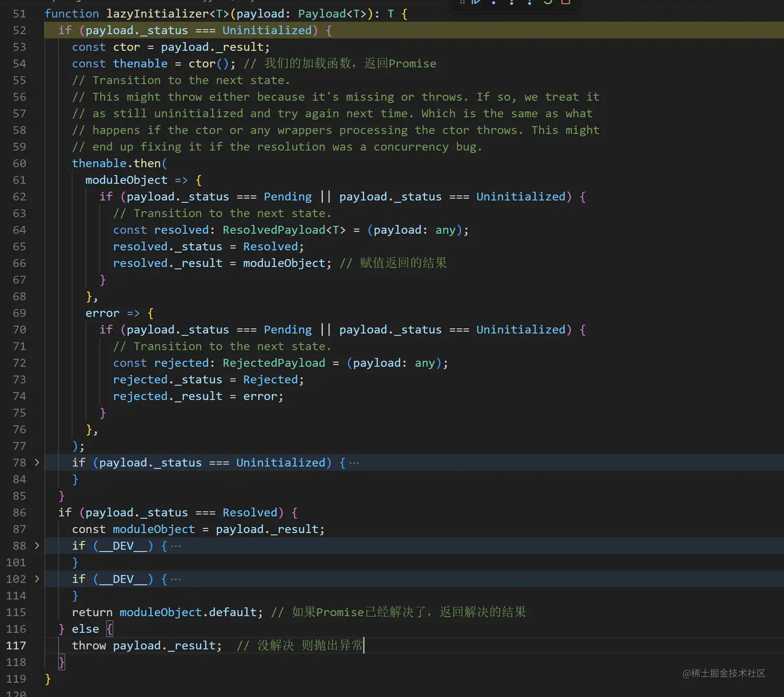Click 'Pending' constant on line 62
The height and width of the screenshot is (697, 784).
[x=288, y=197]
